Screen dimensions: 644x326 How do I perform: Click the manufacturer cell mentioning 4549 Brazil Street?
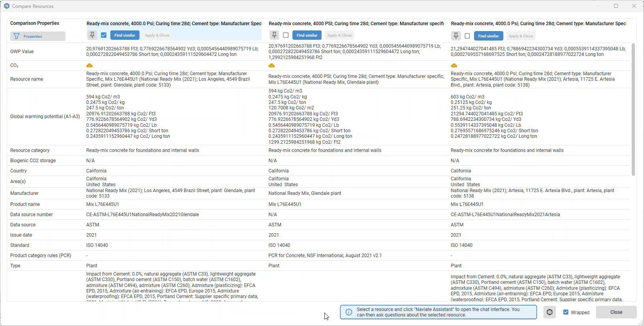(x=171, y=193)
